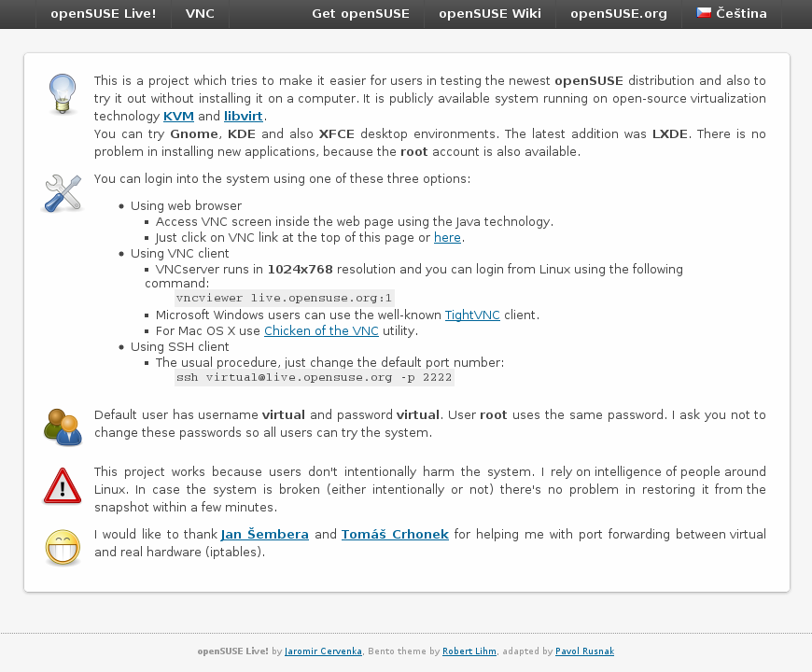Click the ssh virtual@live.opensuse.org command
812x672 pixels.
[x=315, y=377]
